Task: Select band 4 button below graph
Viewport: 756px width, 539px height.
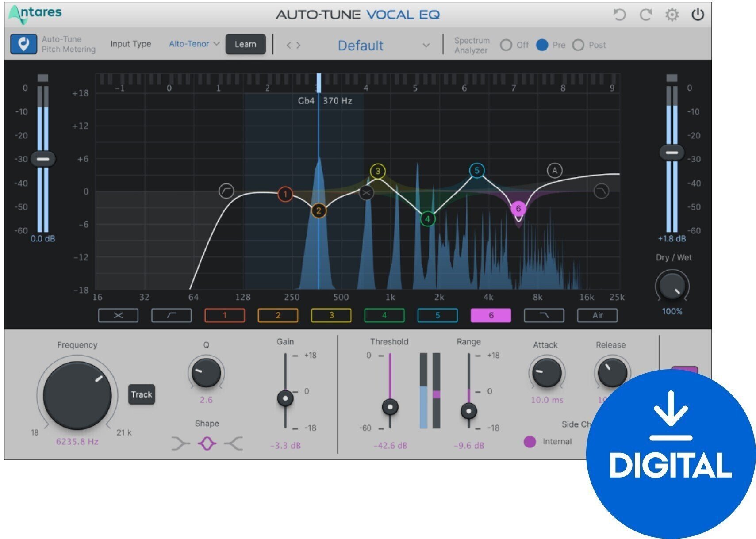Action: 384,315
